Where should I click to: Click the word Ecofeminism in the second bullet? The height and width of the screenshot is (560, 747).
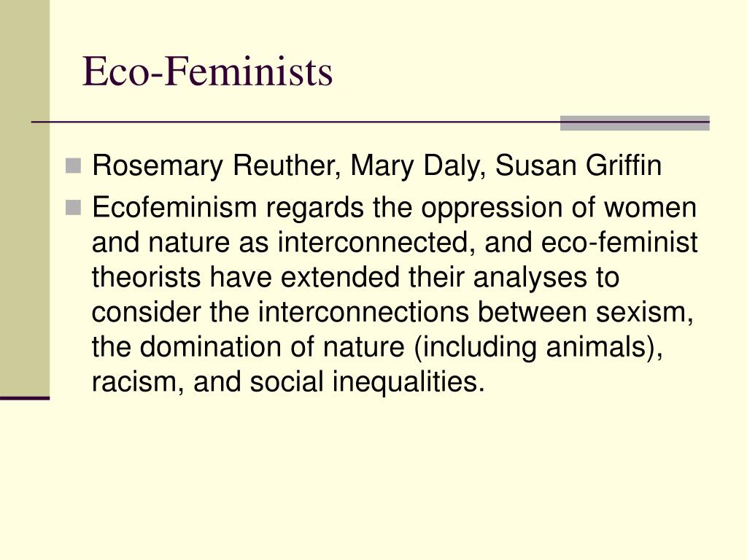174,208
